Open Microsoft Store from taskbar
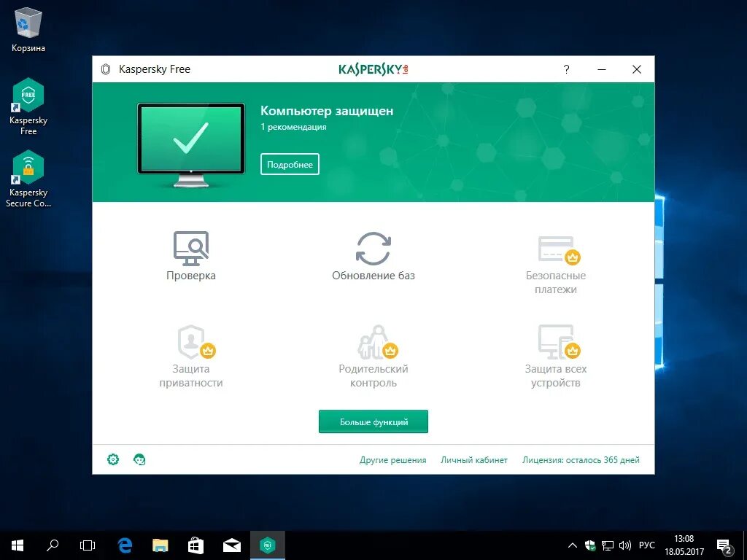 pos(196,545)
